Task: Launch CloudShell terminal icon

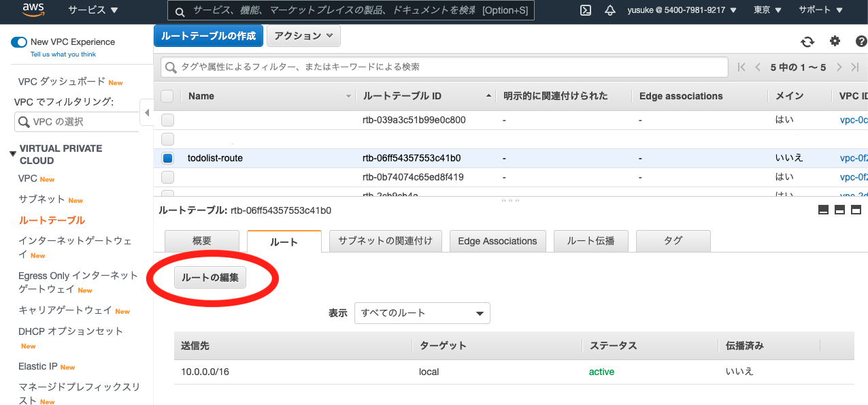Action: coord(585,10)
